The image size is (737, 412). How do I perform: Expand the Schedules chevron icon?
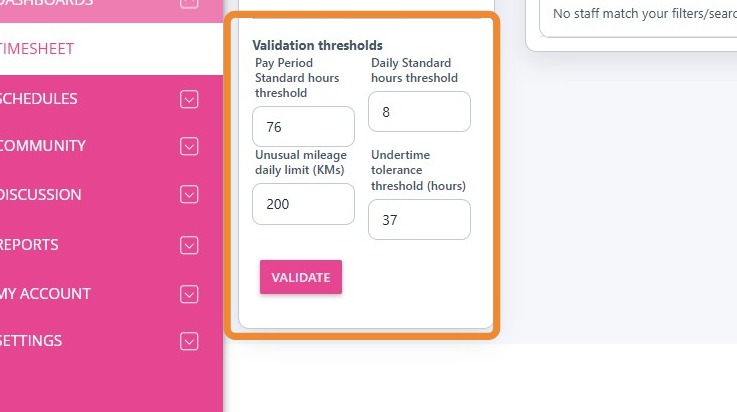[189, 99]
